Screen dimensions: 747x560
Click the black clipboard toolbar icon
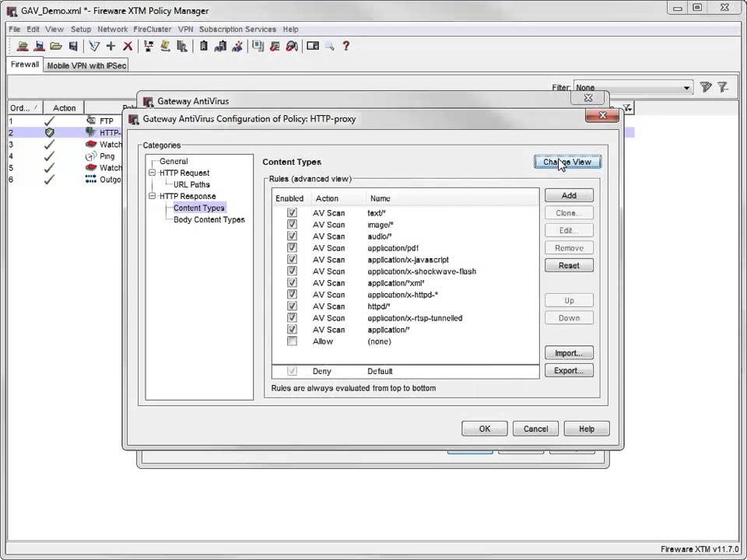(x=204, y=46)
